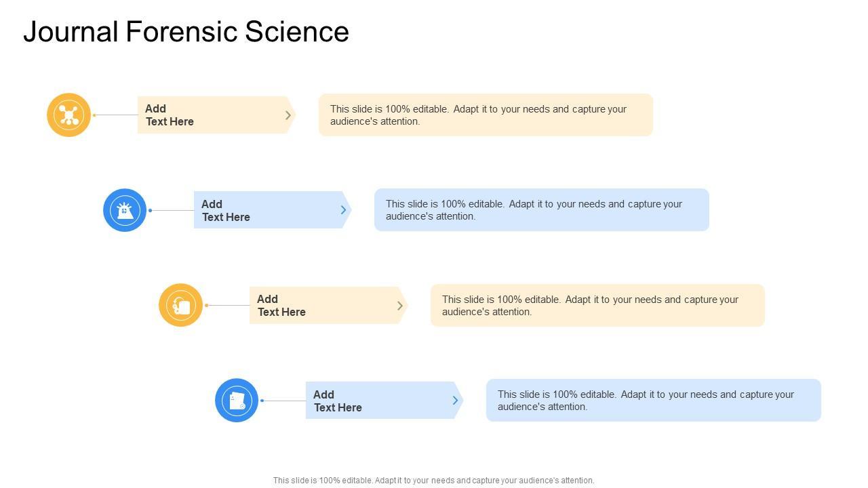Click the chevron on the first orange label
Image resolution: width=868 pixels, height=488 pixels.
[288, 115]
